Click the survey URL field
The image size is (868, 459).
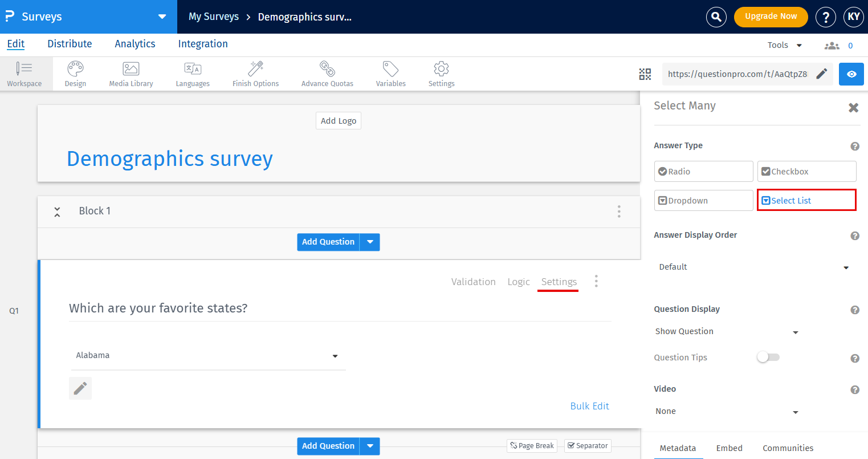(x=738, y=74)
